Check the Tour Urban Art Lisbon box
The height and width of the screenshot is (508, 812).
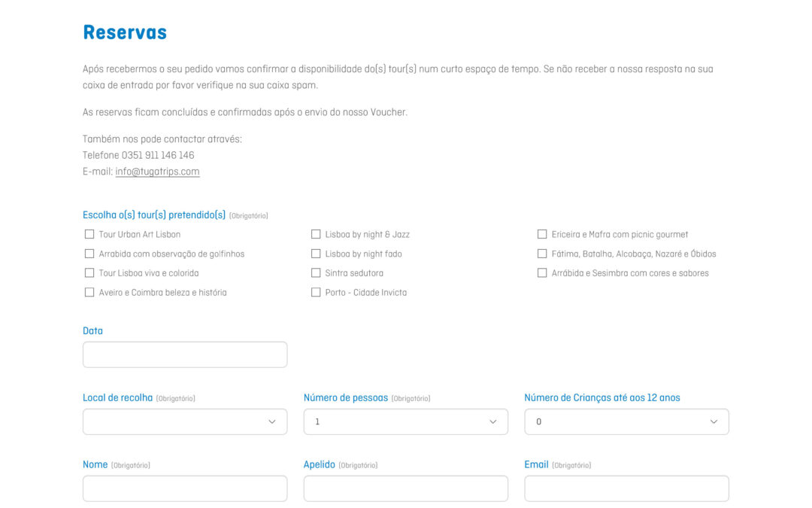pyautogui.click(x=89, y=234)
